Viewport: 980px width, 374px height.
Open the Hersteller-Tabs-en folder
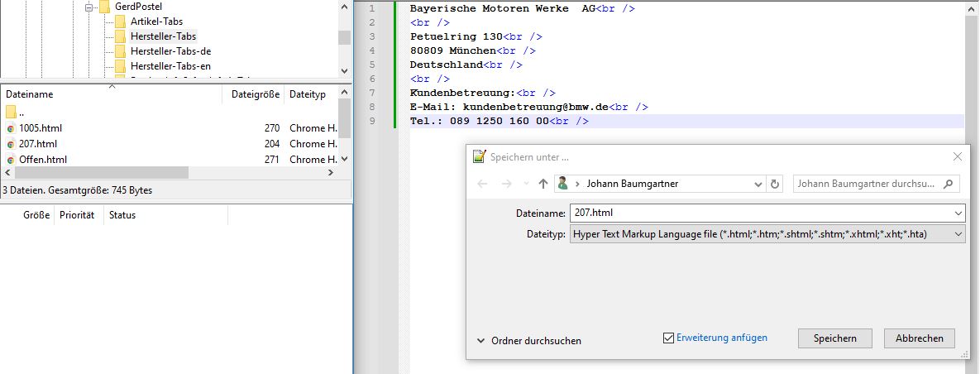click(170, 66)
